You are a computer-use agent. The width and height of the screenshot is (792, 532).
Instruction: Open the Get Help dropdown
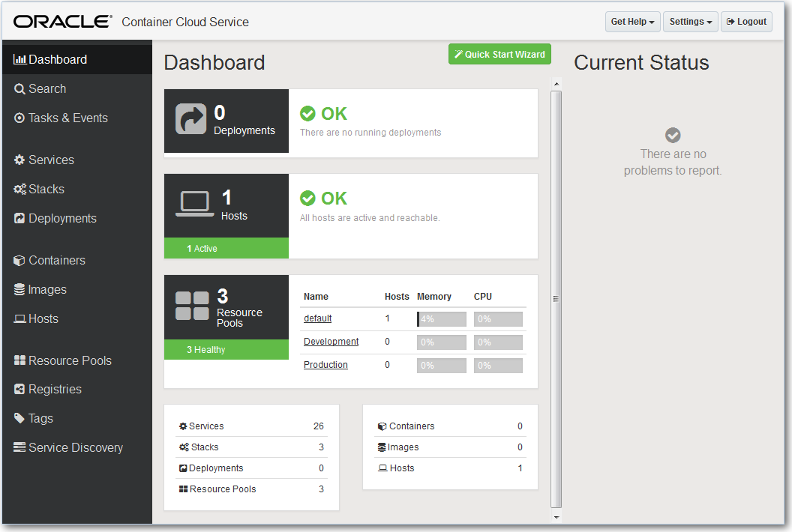point(632,21)
